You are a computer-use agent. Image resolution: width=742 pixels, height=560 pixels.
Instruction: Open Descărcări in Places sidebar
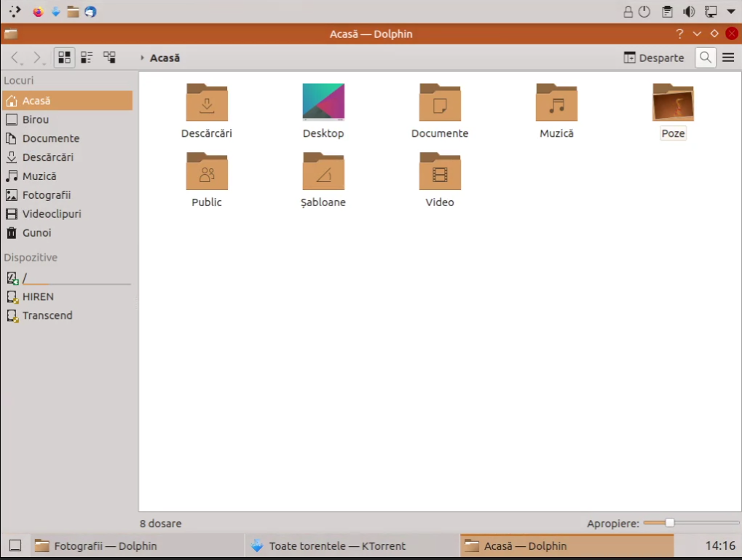point(68,157)
